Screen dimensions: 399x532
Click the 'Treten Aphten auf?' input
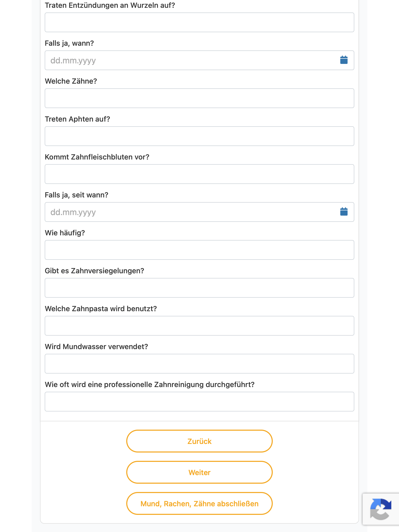click(x=199, y=136)
